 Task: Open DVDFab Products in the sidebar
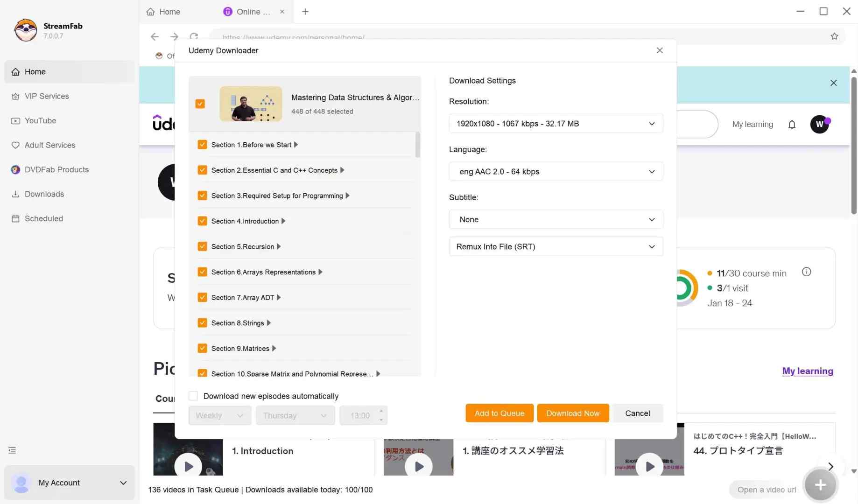point(56,169)
